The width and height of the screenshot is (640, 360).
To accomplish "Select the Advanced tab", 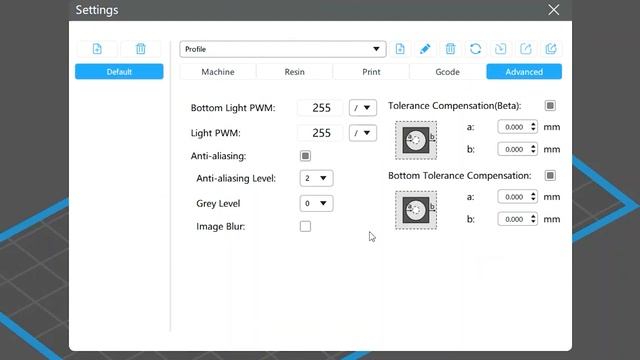I will 524,72.
